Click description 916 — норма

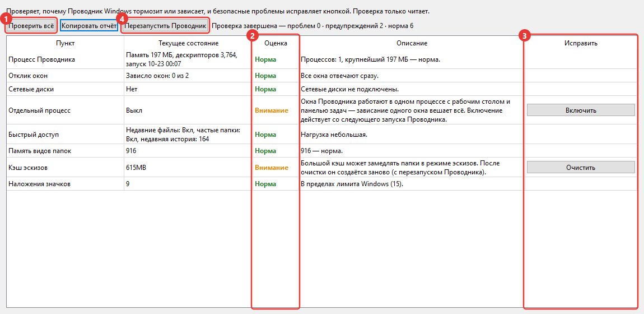click(323, 151)
